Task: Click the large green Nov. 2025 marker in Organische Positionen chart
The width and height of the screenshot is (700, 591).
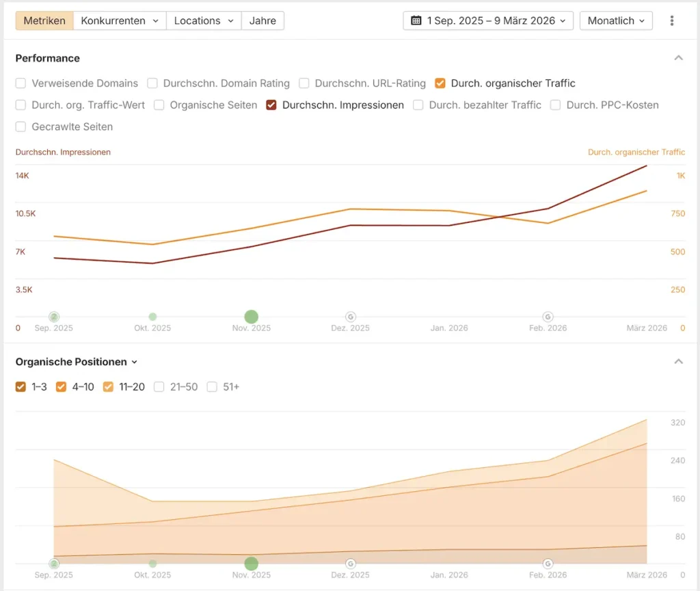Action: click(x=252, y=564)
